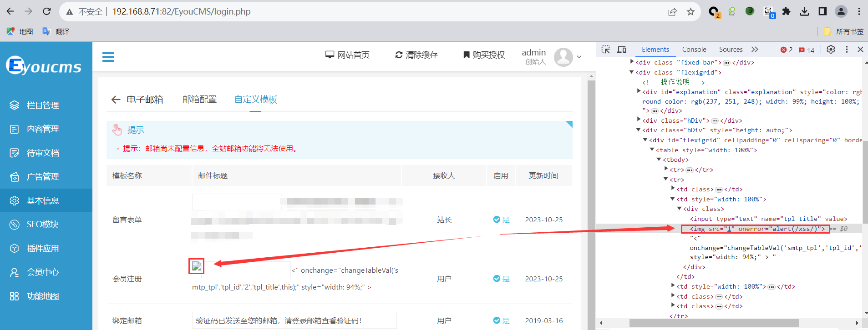This screenshot has height=330, width=868.
Task: Share this page via address bar icon
Action: tap(672, 12)
